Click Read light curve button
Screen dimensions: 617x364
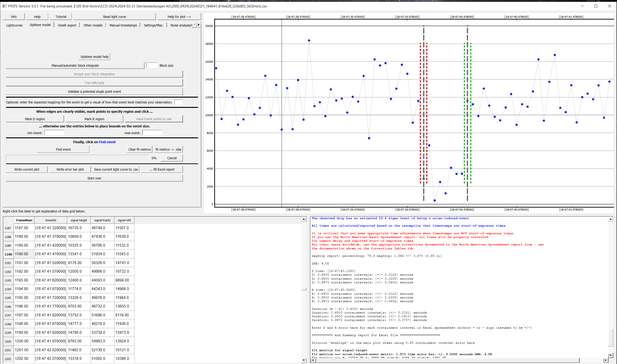[x=114, y=17]
